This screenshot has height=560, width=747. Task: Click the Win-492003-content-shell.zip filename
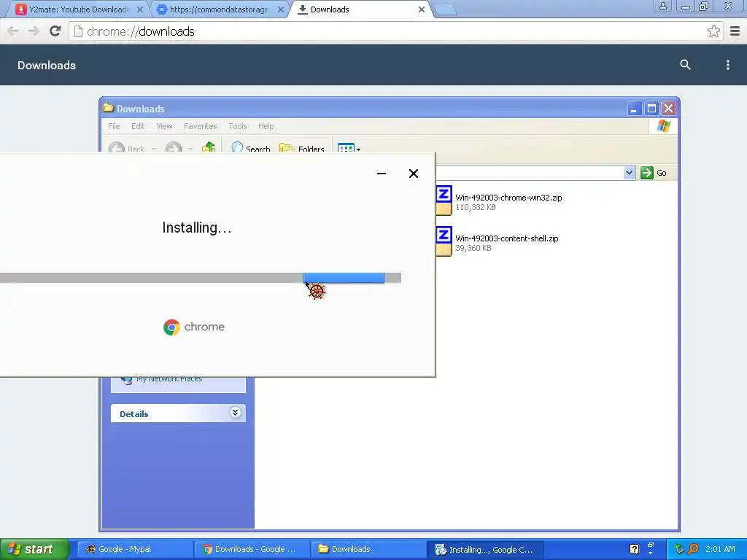click(506, 238)
